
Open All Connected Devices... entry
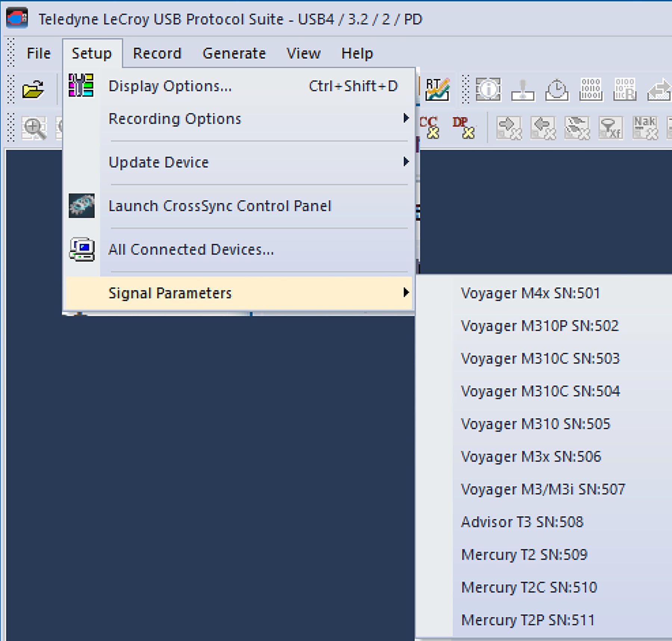pos(239,249)
